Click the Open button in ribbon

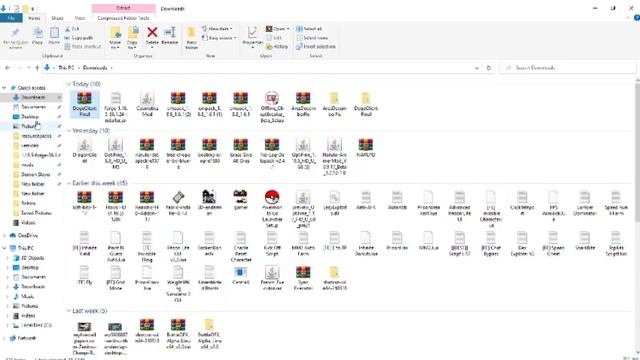[x=278, y=29]
